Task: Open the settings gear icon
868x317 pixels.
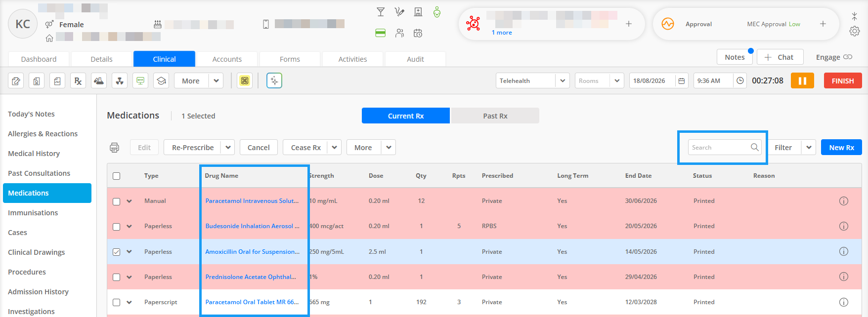Action: click(854, 31)
